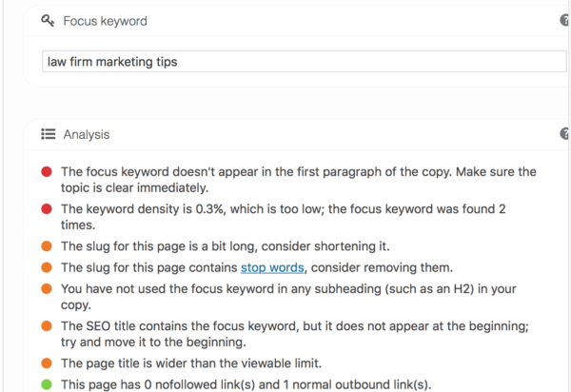Click orange bullet for subheading warning

coord(47,288)
